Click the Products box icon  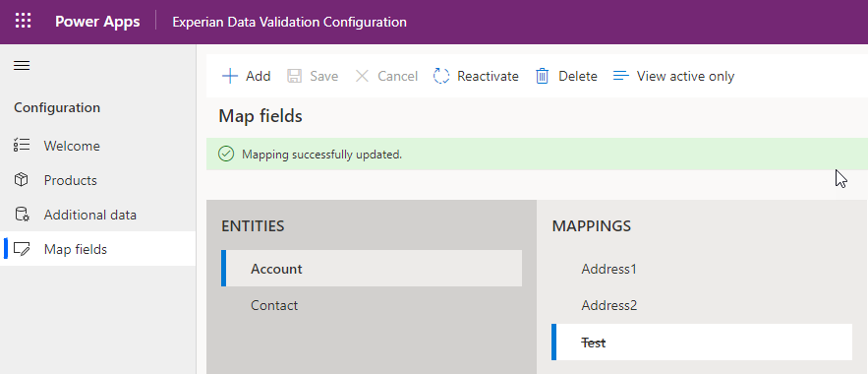point(21,180)
